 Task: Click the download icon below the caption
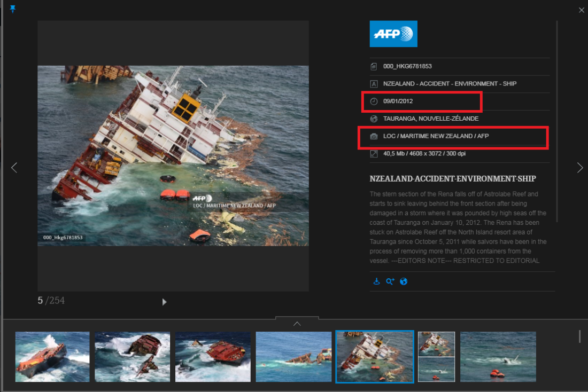click(x=376, y=281)
